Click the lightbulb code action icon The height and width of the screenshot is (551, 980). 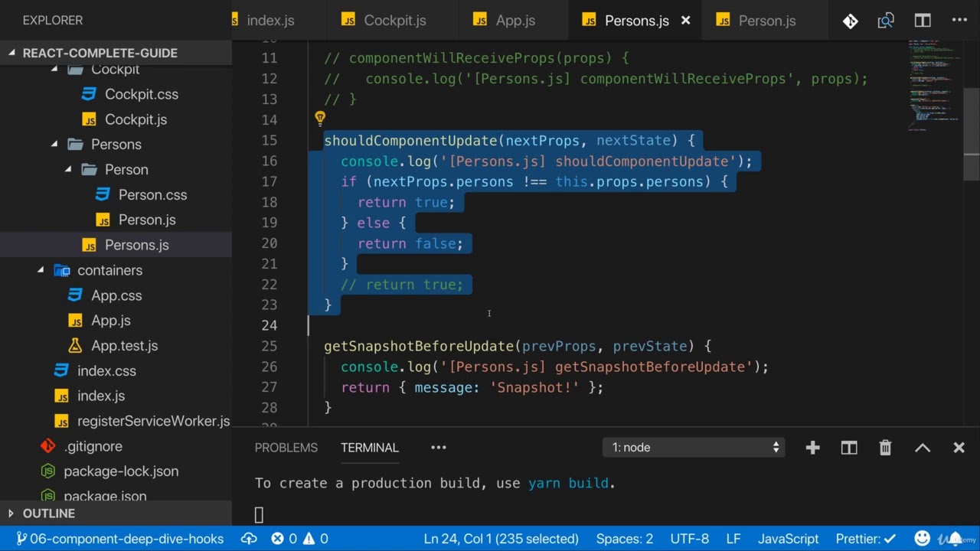point(320,119)
